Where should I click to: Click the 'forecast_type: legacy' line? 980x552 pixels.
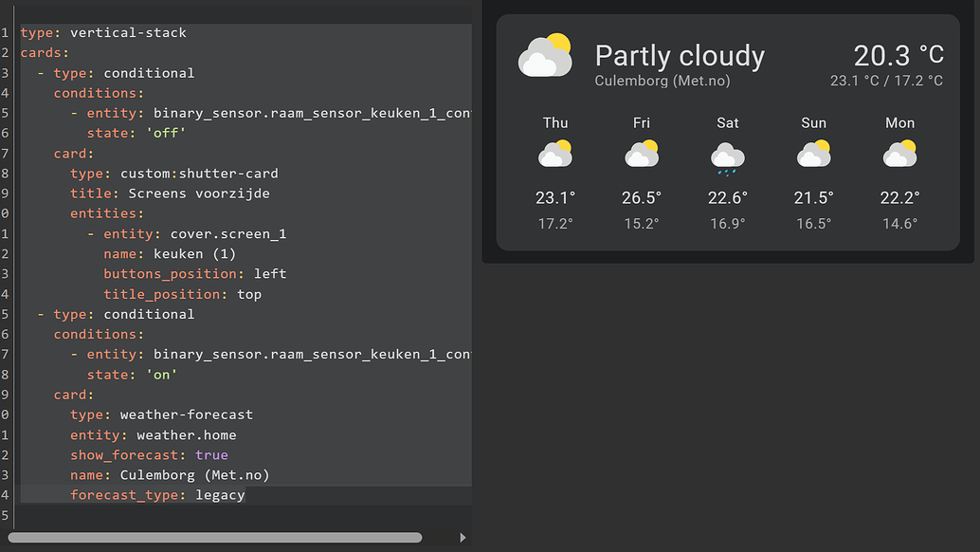pyautogui.click(x=157, y=494)
